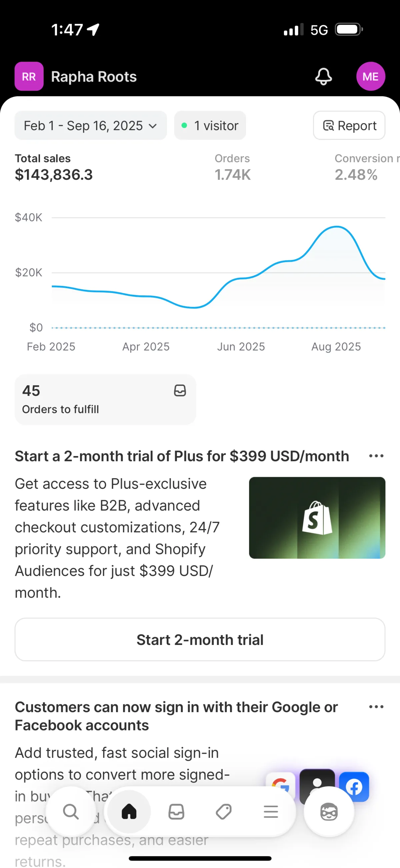The width and height of the screenshot is (400, 868).
Task: Open Orders tab in bottom bar
Action: tap(176, 812)
